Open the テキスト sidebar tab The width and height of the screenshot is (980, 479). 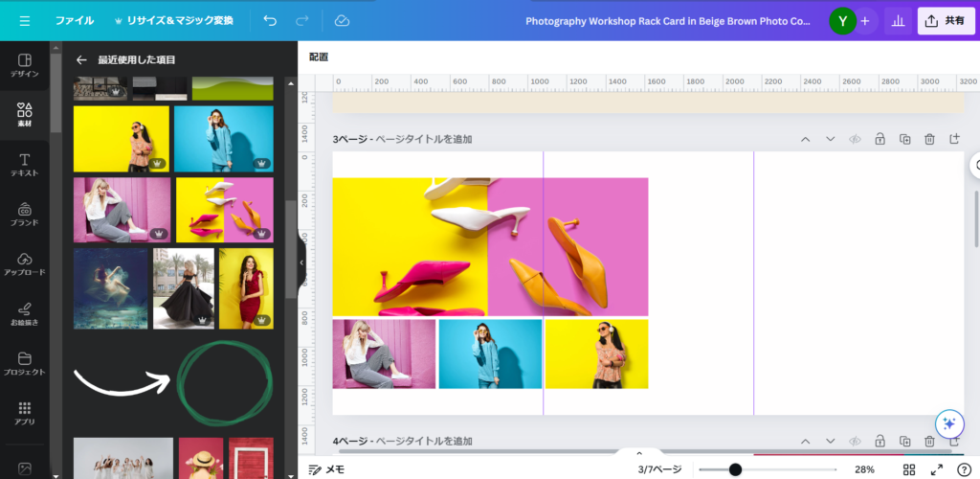tap(24, 165)
